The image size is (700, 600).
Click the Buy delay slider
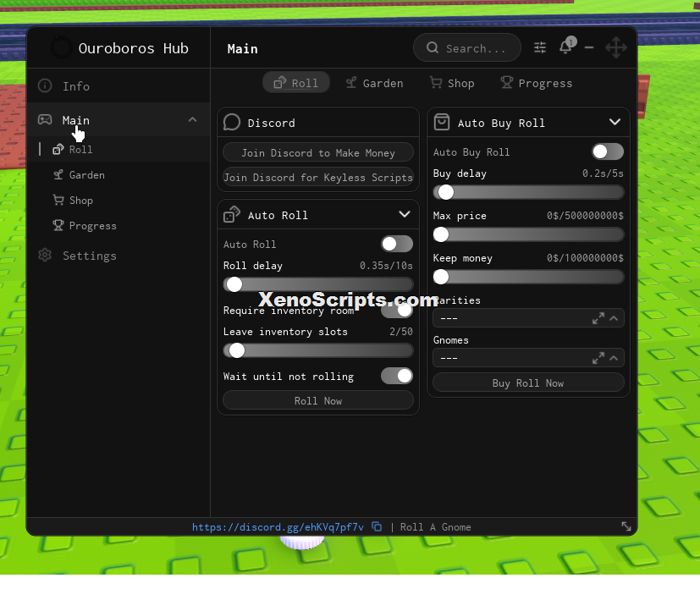pyautogui.click(x=528, y=192)
